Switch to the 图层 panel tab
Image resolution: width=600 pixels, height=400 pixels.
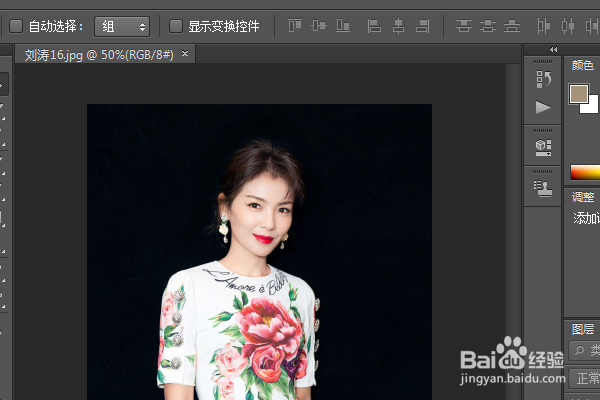point(583,329)
